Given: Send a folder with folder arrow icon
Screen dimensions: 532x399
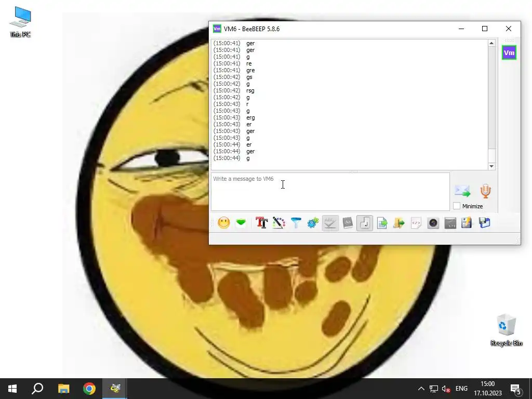Looking at the screenshot, I should (x=399, y=223).
